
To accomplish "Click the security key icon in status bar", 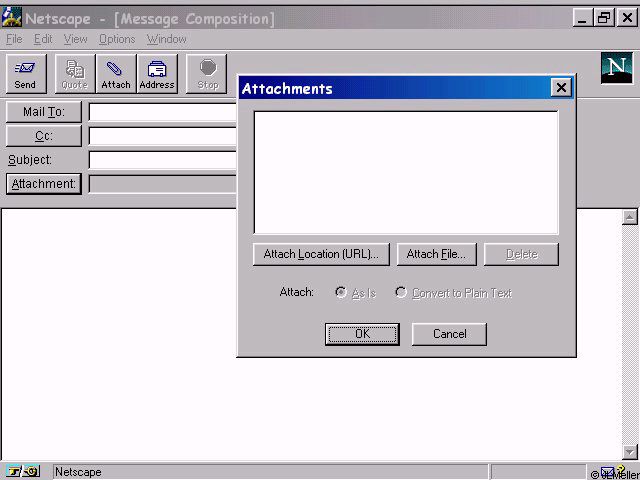I will pos(23,471).
